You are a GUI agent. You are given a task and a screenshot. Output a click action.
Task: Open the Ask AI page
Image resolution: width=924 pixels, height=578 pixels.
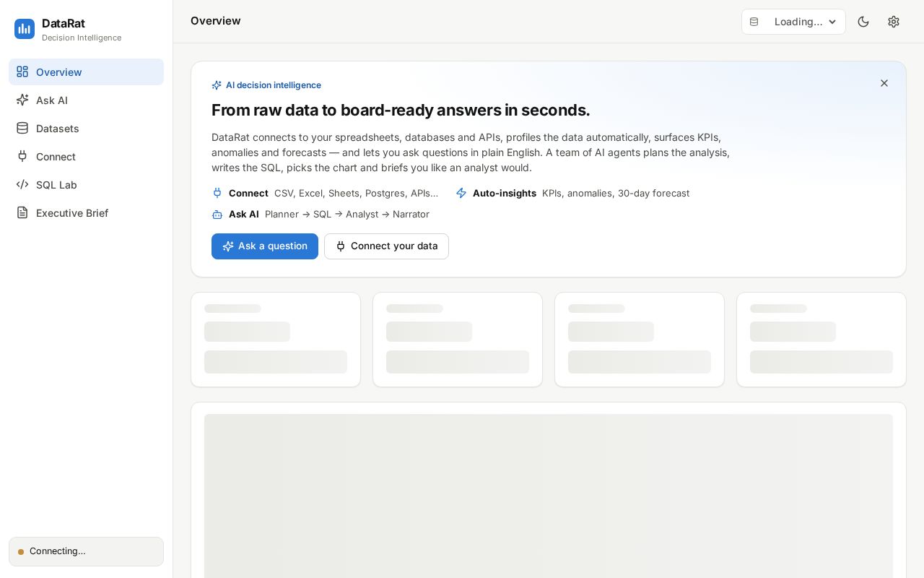click(86, 100)
